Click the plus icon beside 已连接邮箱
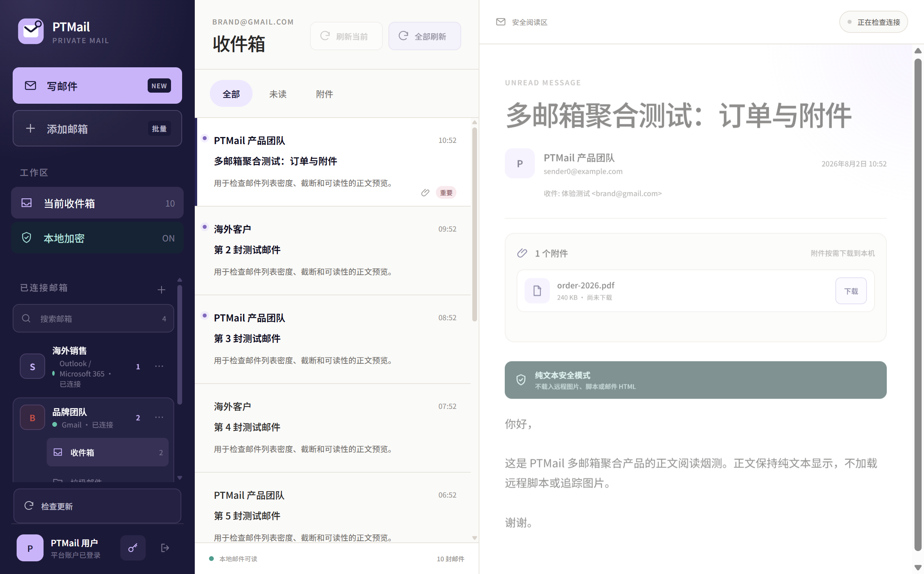The width and height of the screenshot is (924, 574). (161, 290)
